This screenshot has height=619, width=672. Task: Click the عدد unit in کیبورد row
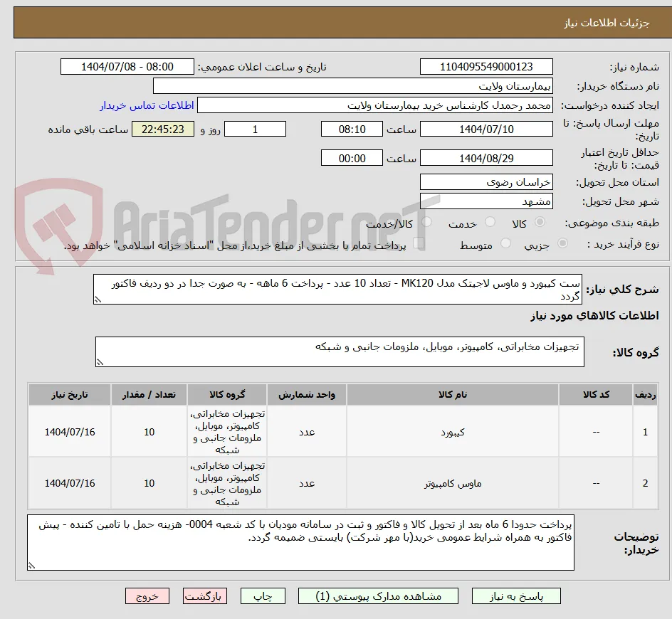tap(307, 432)
